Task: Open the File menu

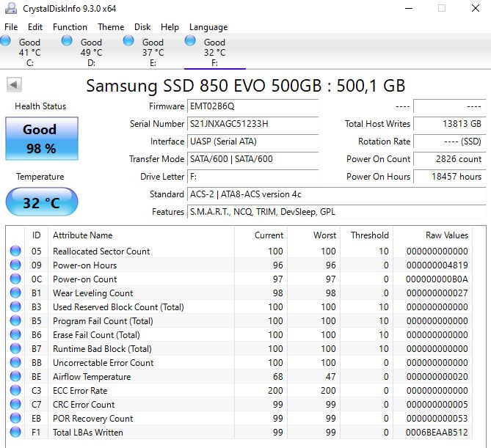Action: coord(11,27)
